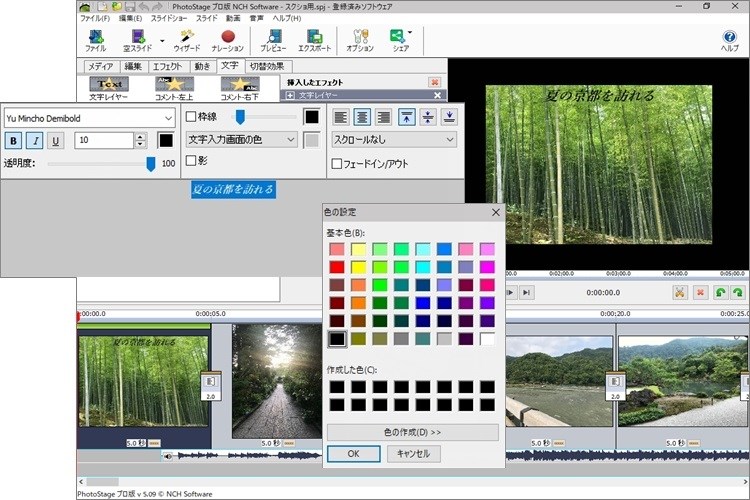Start ナレーション recording with the red icon
750x500 pixels.
tap(228, 41)
